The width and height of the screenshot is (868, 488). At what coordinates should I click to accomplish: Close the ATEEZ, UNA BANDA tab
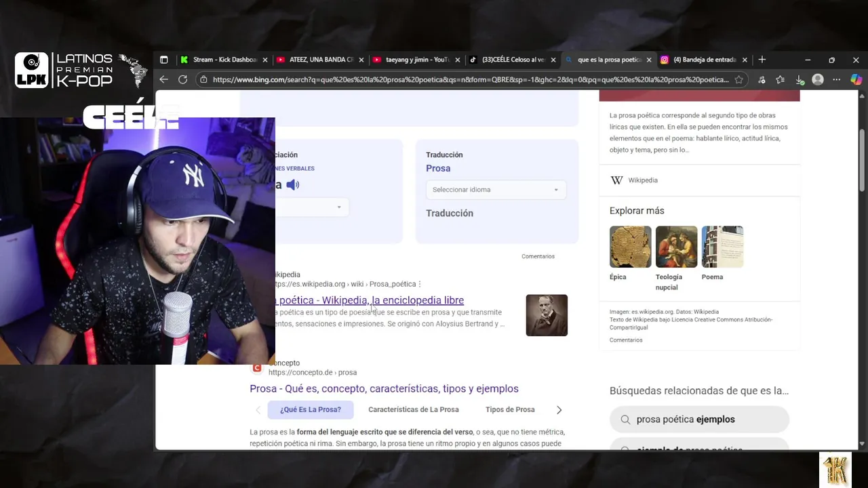[x=361, y=60]
